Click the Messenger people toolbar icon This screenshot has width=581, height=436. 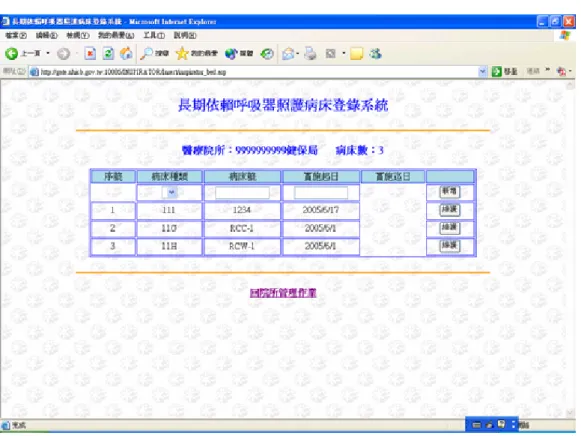[x=375, y=54]
